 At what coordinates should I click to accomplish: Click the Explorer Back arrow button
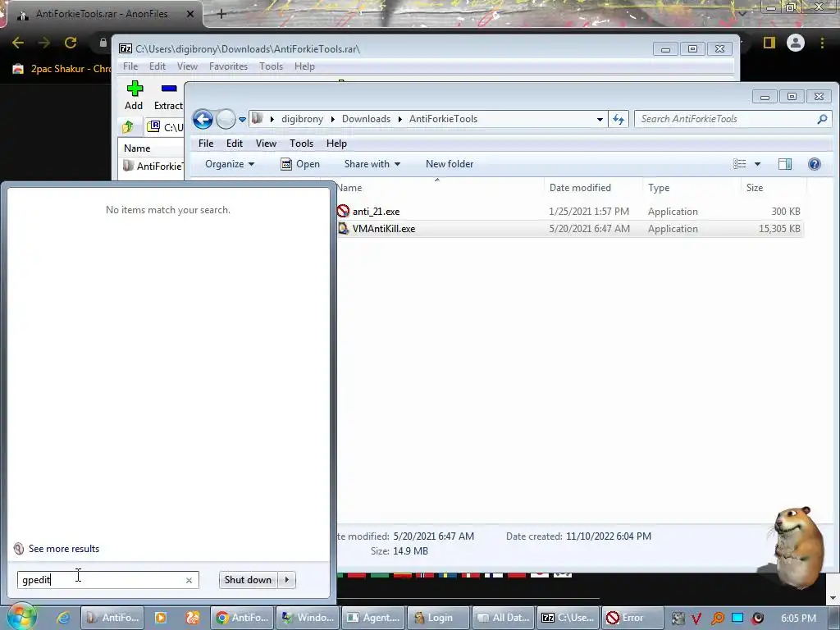[x=203, y=119]
